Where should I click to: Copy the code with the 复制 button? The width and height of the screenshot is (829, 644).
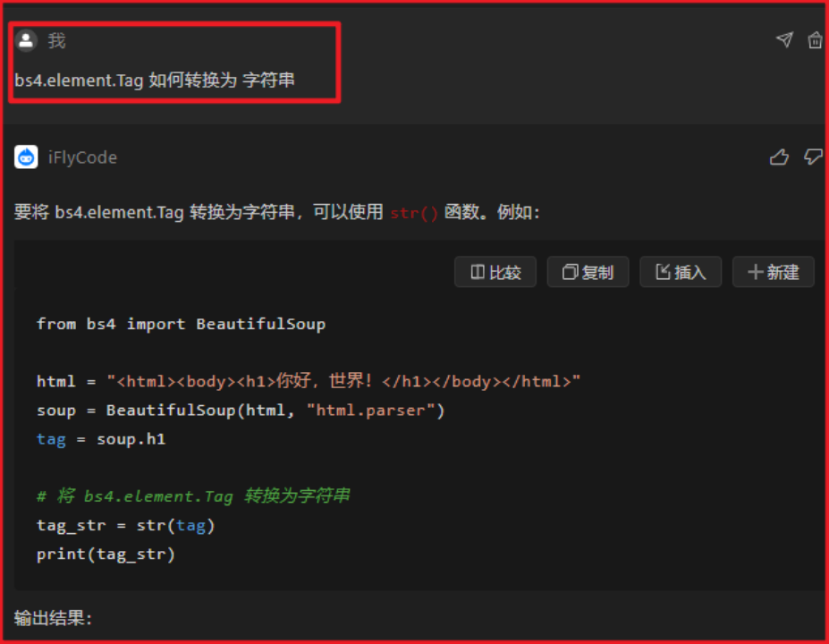click(x=588, y=272)
